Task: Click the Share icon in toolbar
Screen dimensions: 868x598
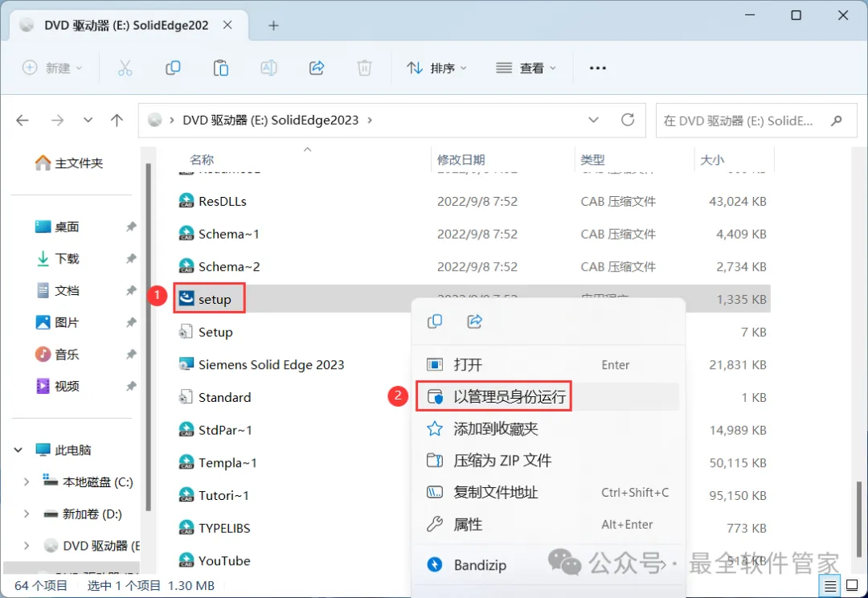Action: coord(317,68)
